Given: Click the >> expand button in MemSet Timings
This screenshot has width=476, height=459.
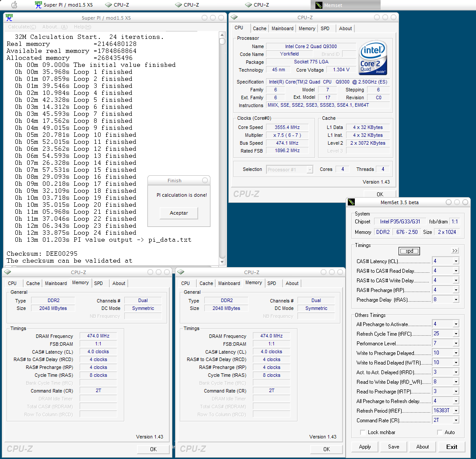Looking at the screenshot, I should point(455,250).
